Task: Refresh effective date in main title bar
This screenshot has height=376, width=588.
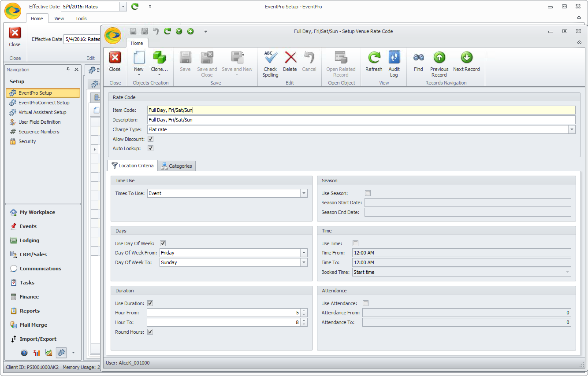Action: click(135, 7)
